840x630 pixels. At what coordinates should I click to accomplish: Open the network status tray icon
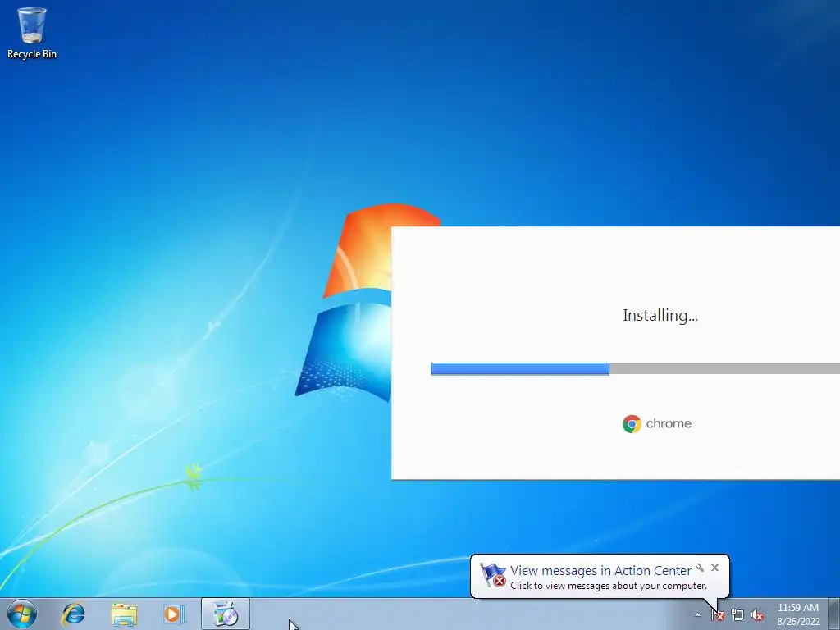coord(737,615)
